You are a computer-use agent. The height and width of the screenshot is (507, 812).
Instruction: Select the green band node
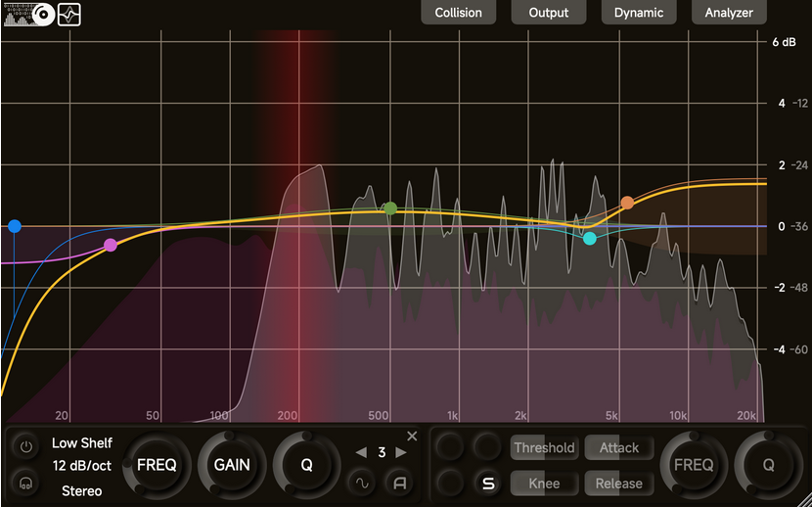tap(390, 208)
